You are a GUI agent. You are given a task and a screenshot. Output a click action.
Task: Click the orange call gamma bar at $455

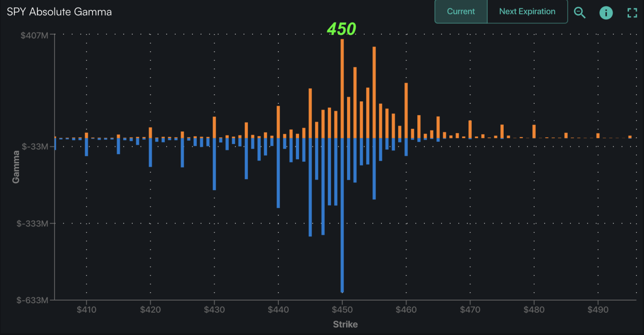tap(374, 92)
